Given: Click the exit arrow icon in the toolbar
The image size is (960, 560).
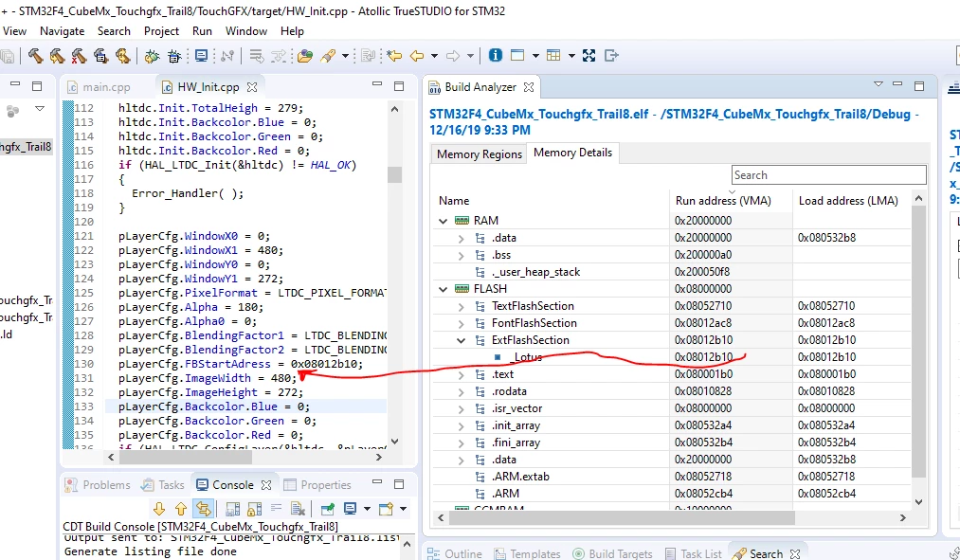Looking at the screenshot, I should pyautogui.click(x=611, y=56).
